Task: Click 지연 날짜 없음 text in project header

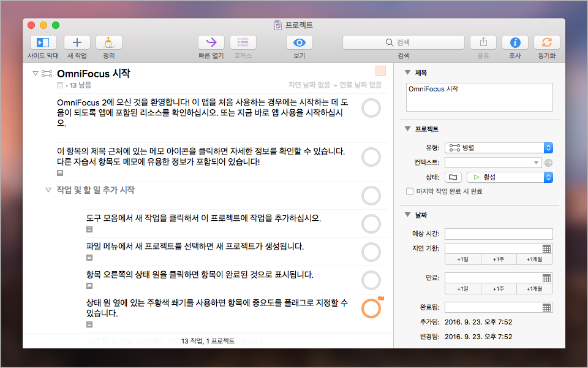Action: click(309, 85)
